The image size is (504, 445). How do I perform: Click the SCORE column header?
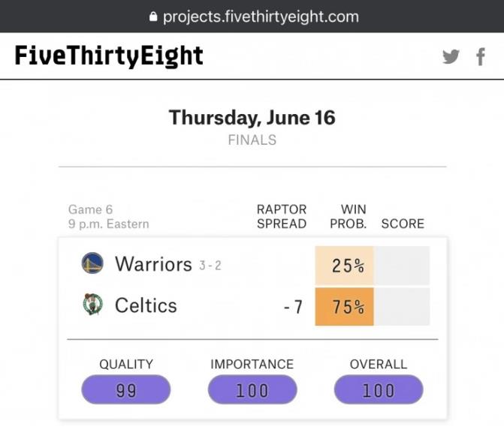pyautogui.click(x=403, y=224)
